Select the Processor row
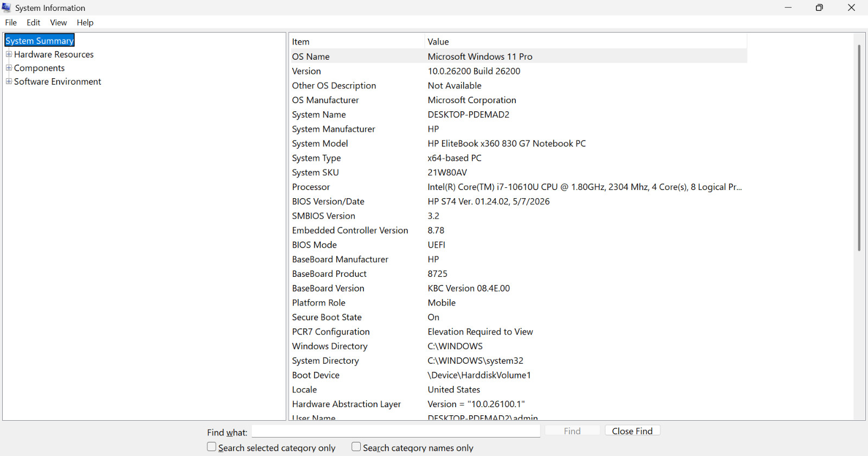Screen dimensions: 868x456 click(519, 187)
